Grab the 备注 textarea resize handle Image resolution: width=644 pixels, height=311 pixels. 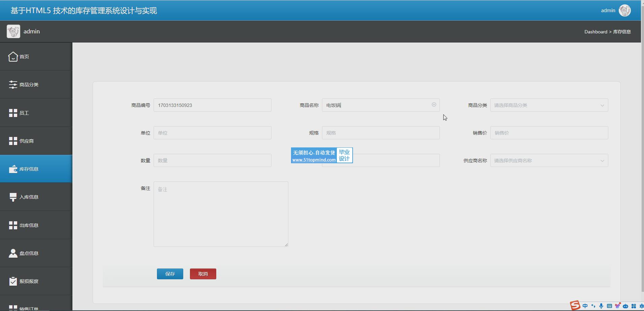point(286,245)
